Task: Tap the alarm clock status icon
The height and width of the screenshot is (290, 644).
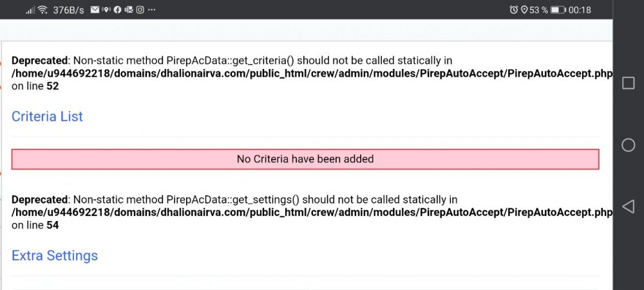Action: [513, 10]
